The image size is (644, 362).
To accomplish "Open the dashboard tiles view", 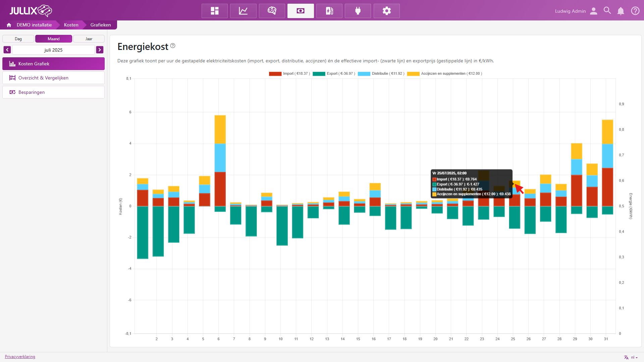I will (215, 11).
